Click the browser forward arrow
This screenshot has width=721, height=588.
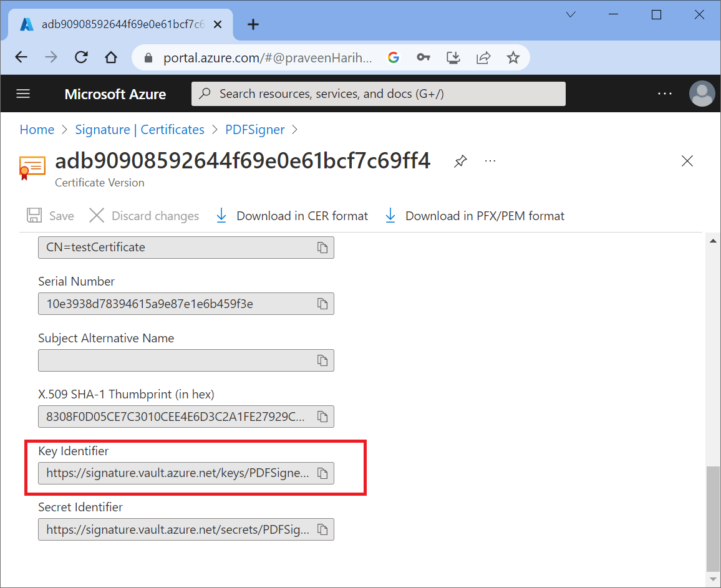pyautogui.click(x=51, y=57)
